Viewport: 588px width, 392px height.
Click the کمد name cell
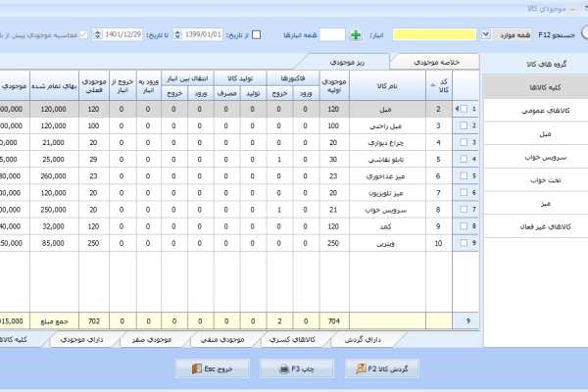387,226
